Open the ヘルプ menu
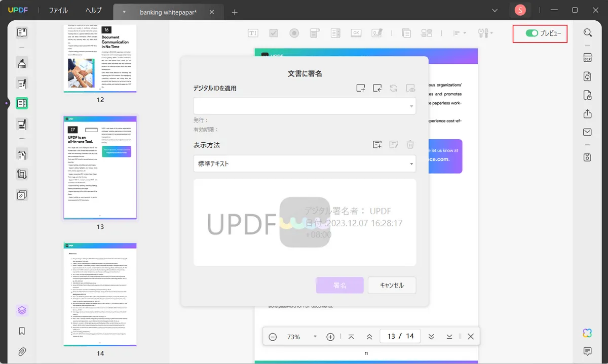Viewport: 608px width, 364px height. (x=93, y=10)
